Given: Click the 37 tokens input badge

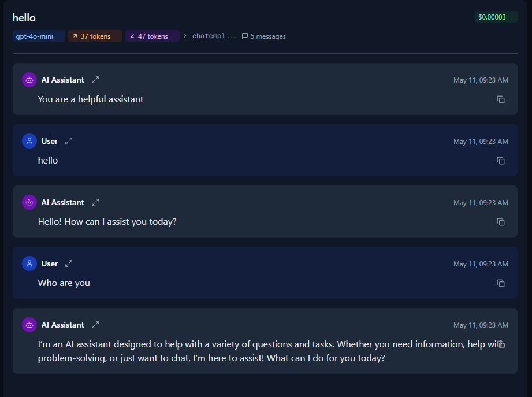Looking at the screenshot, I should point(95,36).
